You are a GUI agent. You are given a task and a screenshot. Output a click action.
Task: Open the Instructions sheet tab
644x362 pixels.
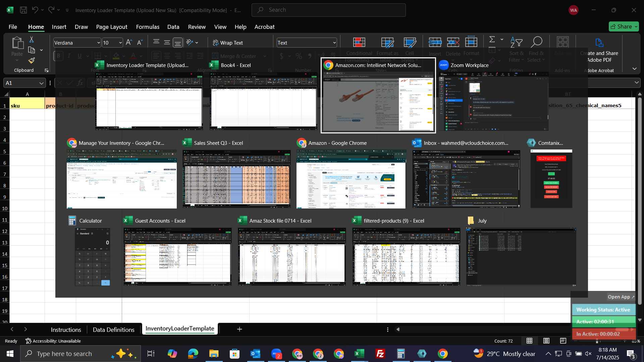(66, 329)
